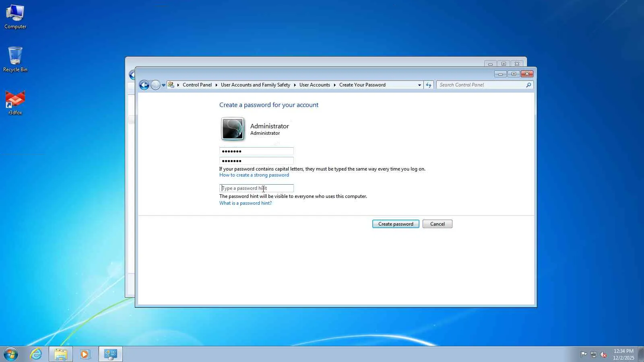Click the Cancel button
Screen dimensions: 644x362
click(438, 224)
